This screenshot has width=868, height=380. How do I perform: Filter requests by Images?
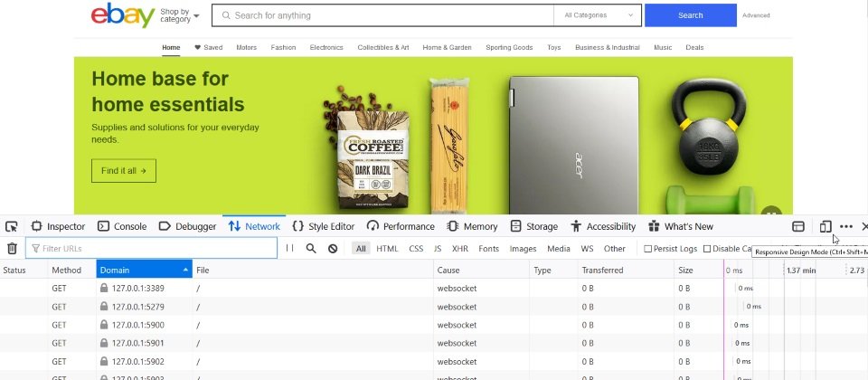click(x=524, y=249)
